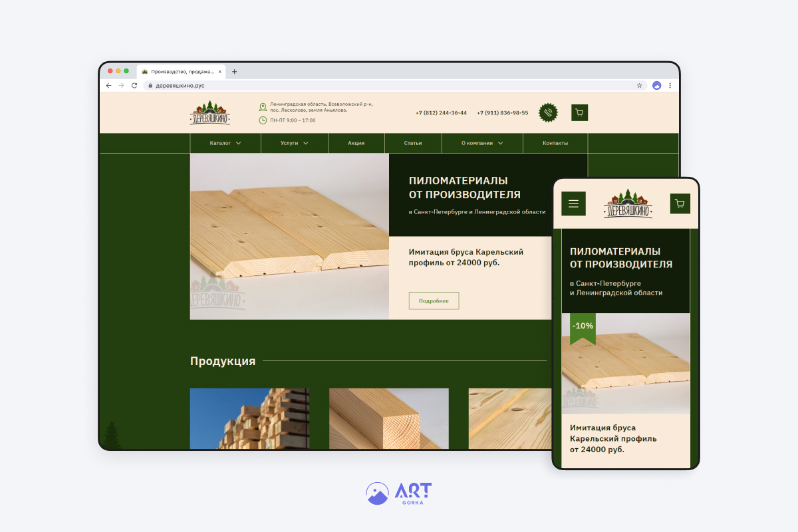
Task: Click desktop ПИЛОМАТЕРИАЛЫ ОТ ПРОИЗВОДИТЕЛЯ heading
Action: pyautogui.click(x=465, y=188)
